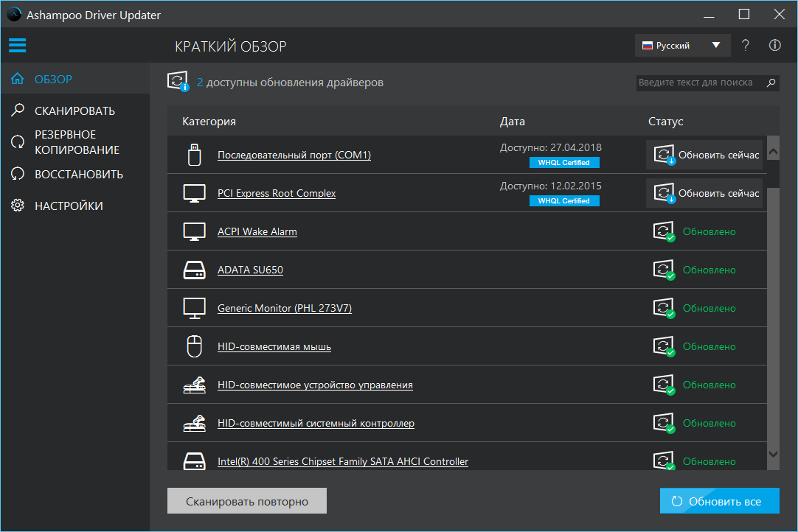The image size is (798, 532).
Task: Click updated status icon for ACPI Wake Alarm
Action: [x=664, y=232]
